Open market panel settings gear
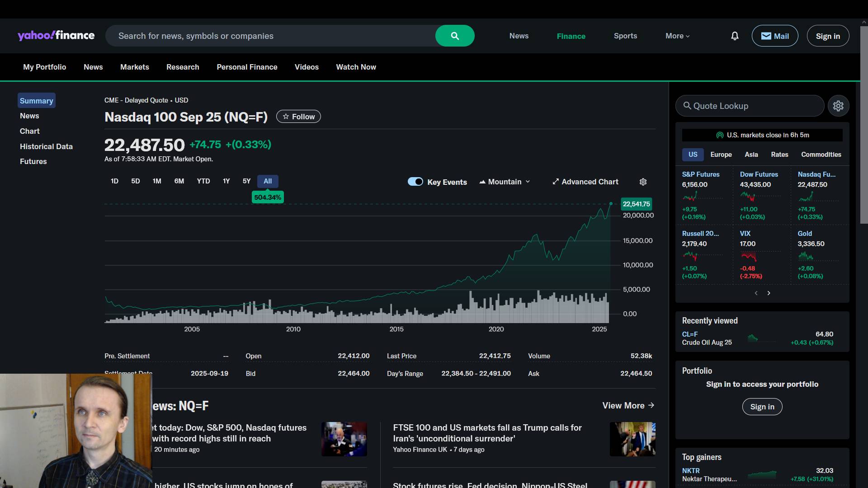This screenshot has height=488, width=868. [x=838, y=106]
